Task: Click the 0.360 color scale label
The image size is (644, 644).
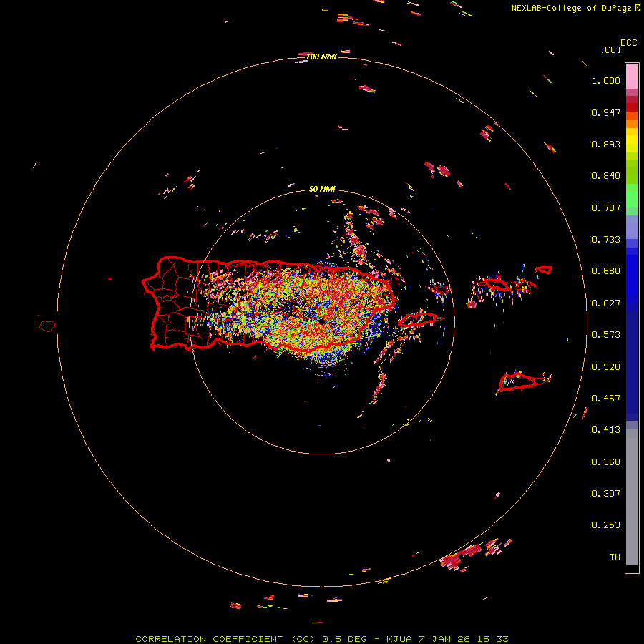Action: (x=606, y=462)
